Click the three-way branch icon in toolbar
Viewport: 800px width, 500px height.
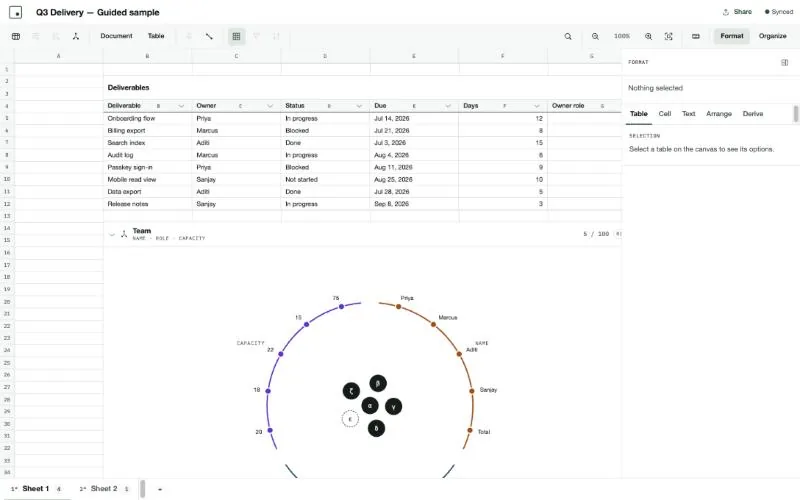76,36
